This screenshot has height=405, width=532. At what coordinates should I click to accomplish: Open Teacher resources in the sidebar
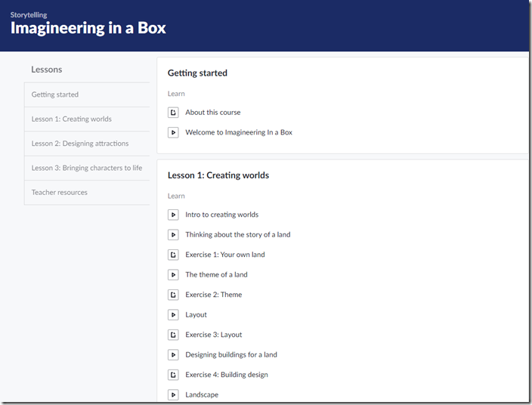pos(87,193)
